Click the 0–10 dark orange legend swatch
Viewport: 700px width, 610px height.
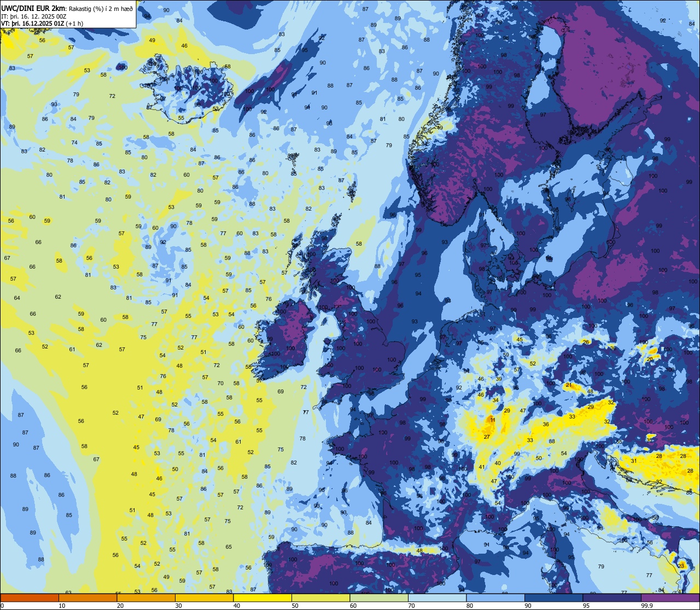30,597
